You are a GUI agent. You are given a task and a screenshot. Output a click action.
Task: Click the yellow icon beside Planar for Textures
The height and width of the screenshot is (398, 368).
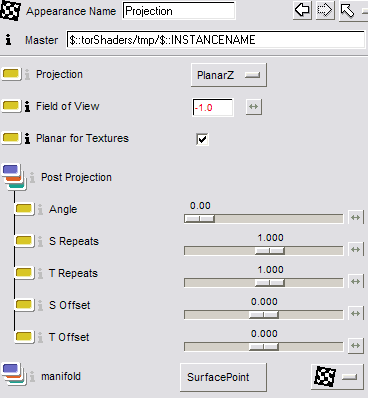point(11,138)
